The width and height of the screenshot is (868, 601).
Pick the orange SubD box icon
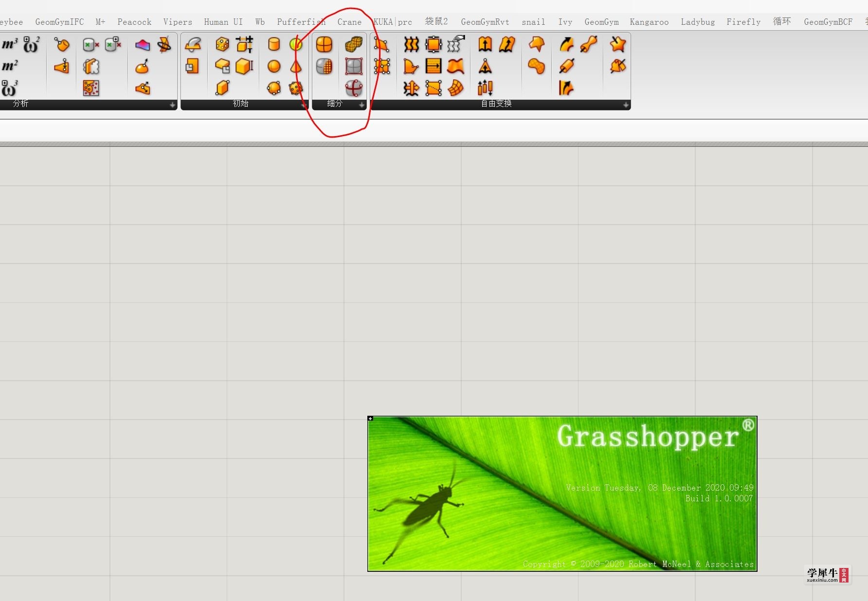pyautogui.click(x=324, y=45)
